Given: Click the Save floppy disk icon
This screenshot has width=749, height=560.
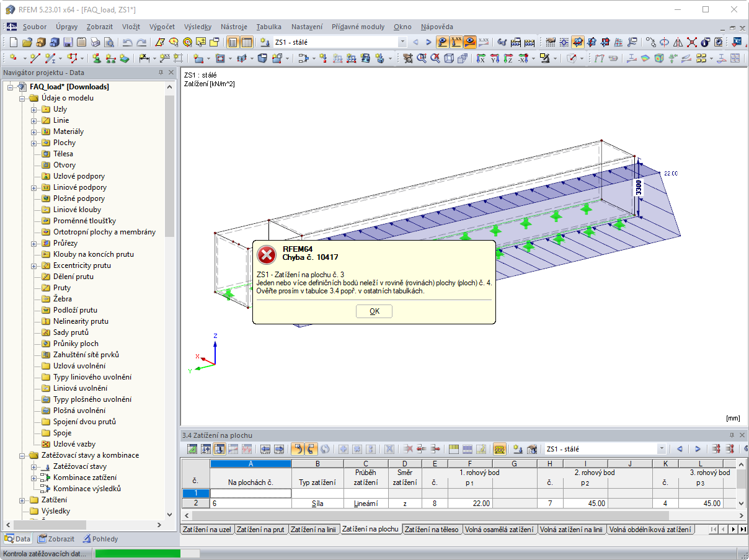Looking at the screenshot, I should (x=68, y=42).
